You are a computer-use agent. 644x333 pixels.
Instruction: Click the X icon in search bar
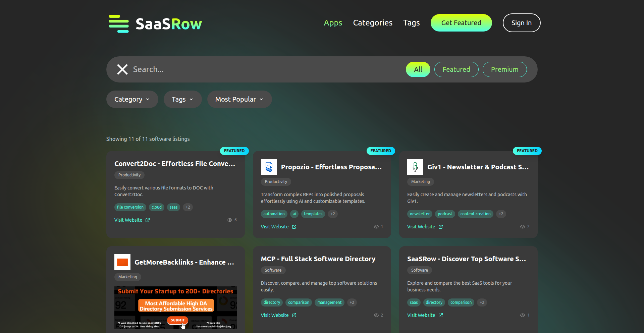tap(122, 69)
